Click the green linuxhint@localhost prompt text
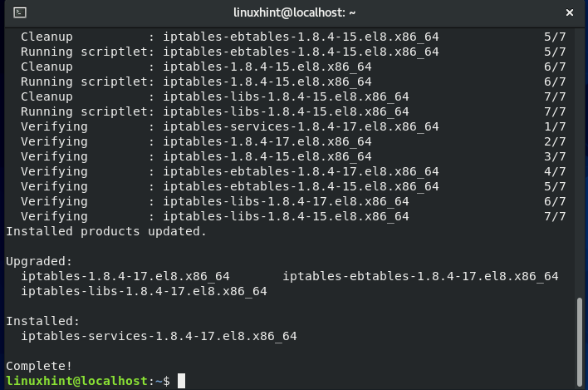Image resolution: width=588 pixels, height=390 pixels. pyautogui.click(x=77, y=381)
